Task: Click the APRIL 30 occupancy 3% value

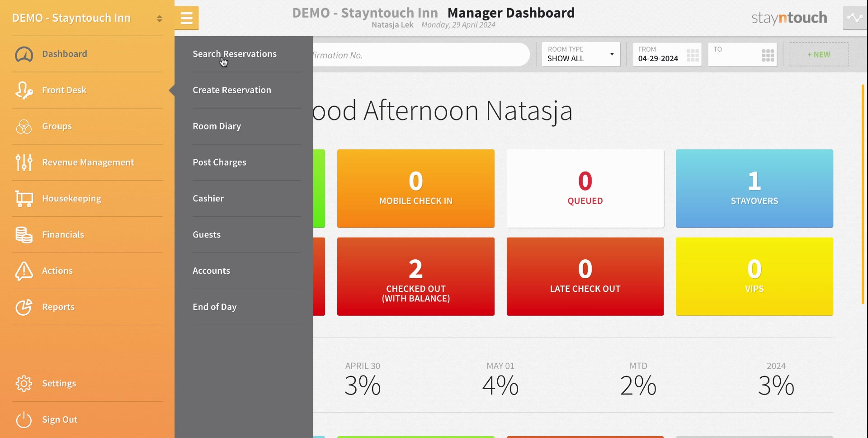Action: [x=363, y=386]
